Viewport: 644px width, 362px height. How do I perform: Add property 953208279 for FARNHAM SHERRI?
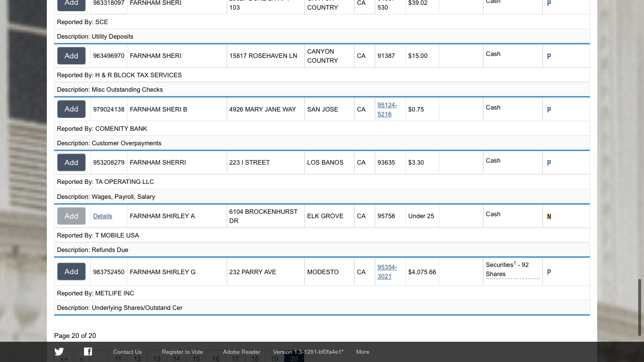[x=71, y=163]
